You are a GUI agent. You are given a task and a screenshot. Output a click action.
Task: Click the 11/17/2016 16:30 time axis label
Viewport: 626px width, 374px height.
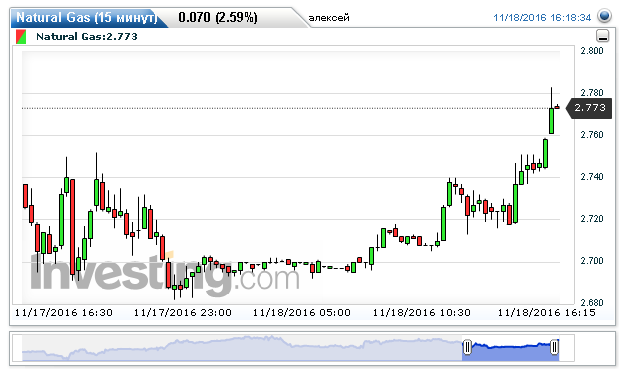coord(64,313)
